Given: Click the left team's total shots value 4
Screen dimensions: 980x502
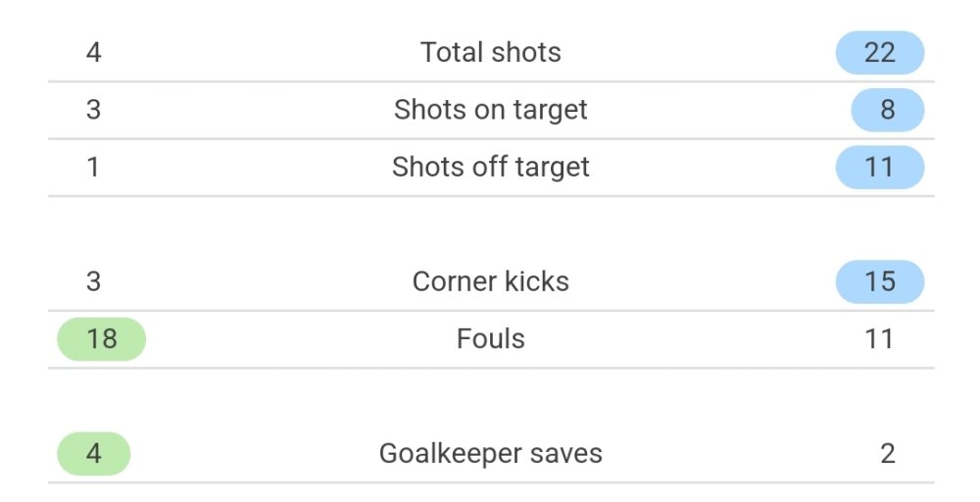Looking at the screenshot, I should coord(94,53).
